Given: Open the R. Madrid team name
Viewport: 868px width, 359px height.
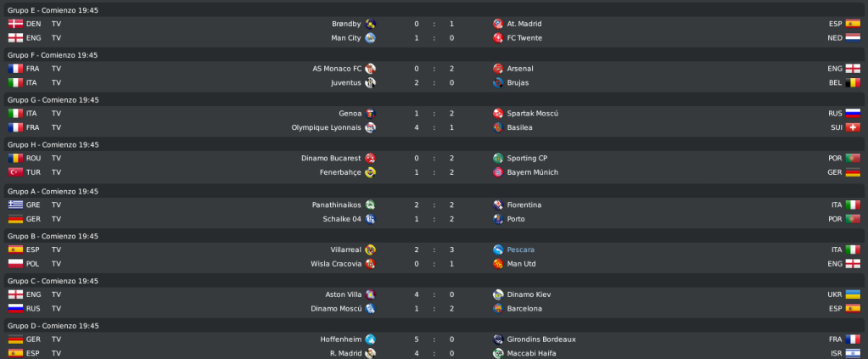Looking at the screenshot, I should point(346,353).
